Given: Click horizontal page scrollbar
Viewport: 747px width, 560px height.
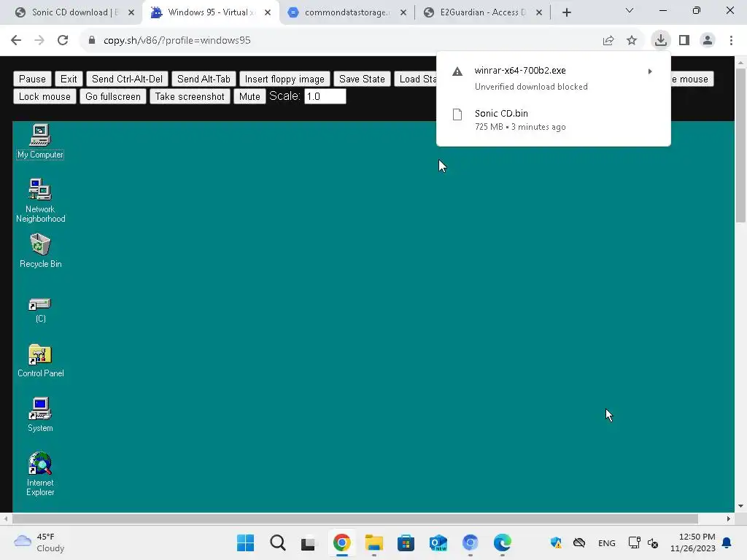Looking at the screenshot, I should click(x=355, y=518).
